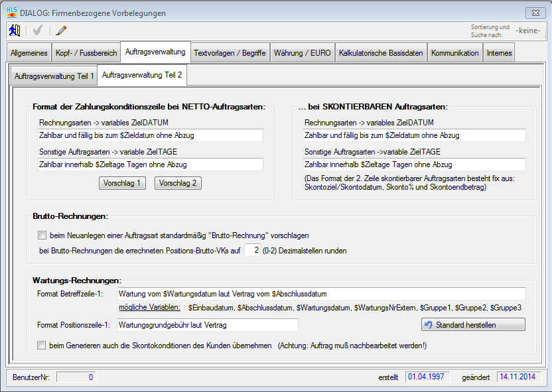This screenshot has height=392, width=552.
Task: Enable Brutto-Rechnung default proposal checkbox
Action: click(x=42, y=235)
